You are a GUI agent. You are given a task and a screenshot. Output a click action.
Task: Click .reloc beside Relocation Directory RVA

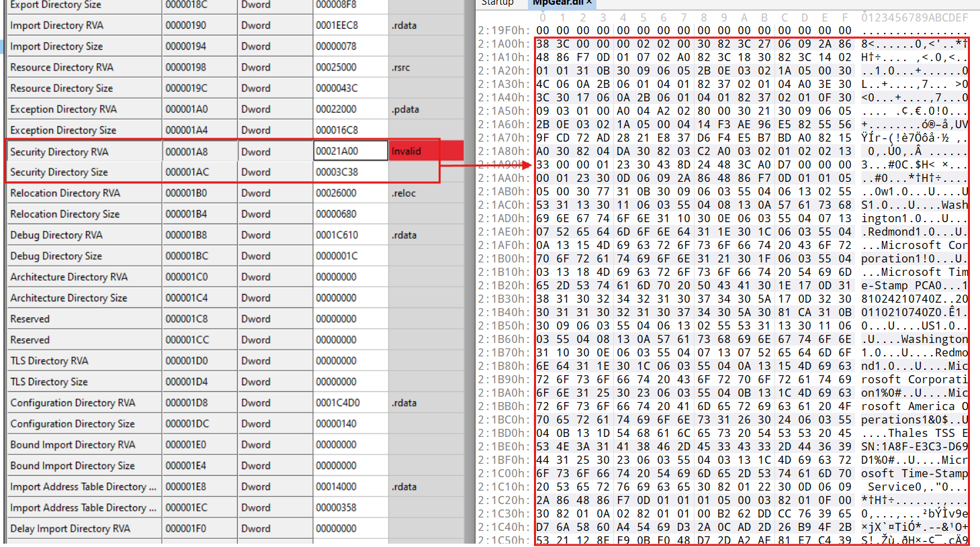click(403, 193)
